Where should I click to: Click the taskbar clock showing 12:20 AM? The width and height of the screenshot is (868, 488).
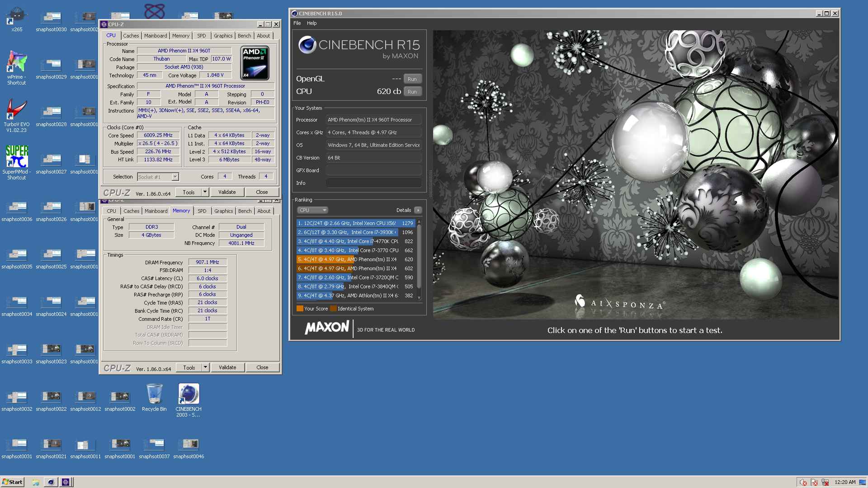click(845, 482)
